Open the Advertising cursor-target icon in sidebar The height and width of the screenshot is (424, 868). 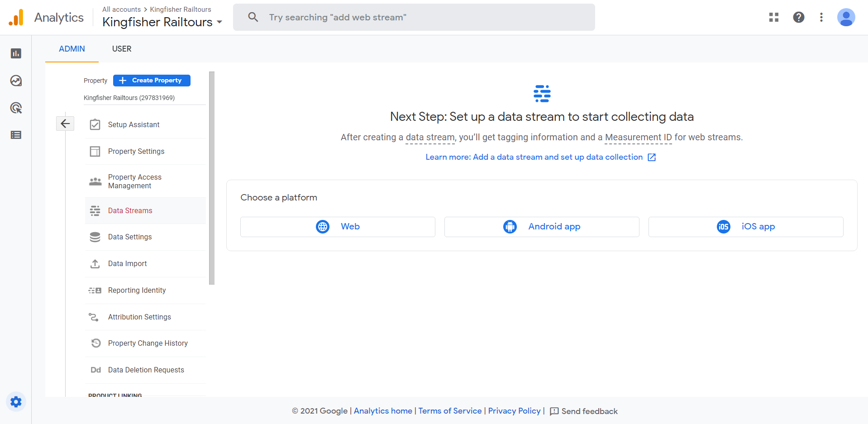tap(16, 108)
